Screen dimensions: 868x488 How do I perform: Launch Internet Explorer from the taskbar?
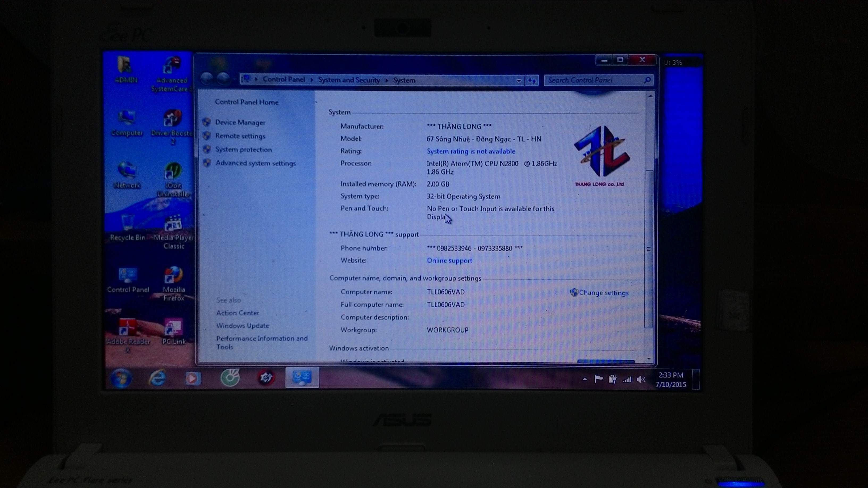(157, 378)
